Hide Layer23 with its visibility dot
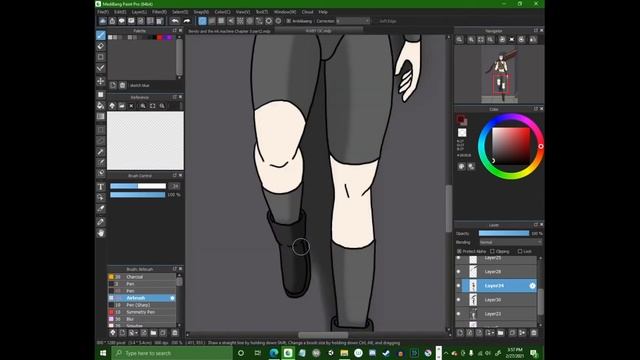 (x=458, y=314)
